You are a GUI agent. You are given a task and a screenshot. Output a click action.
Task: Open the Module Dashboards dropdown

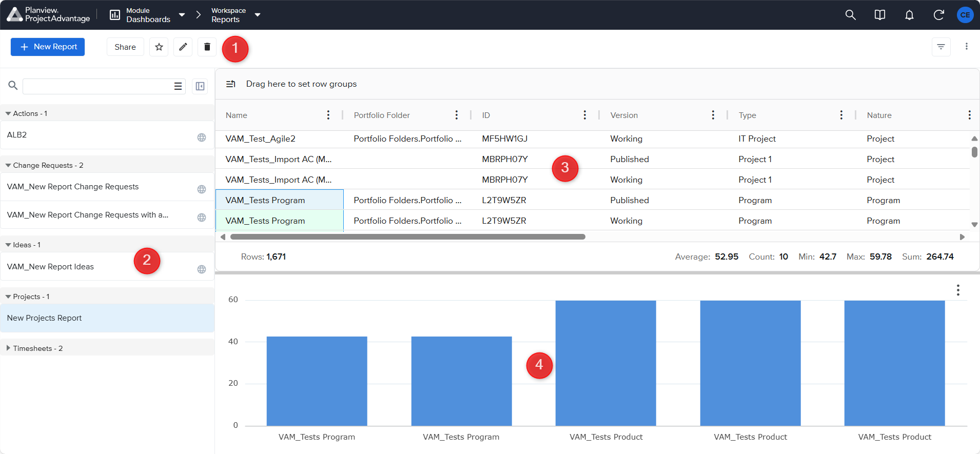[x=182, y=15]
